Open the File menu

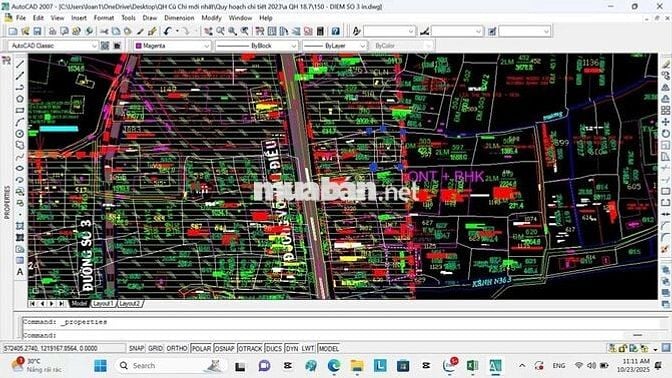tap(21, 18)
